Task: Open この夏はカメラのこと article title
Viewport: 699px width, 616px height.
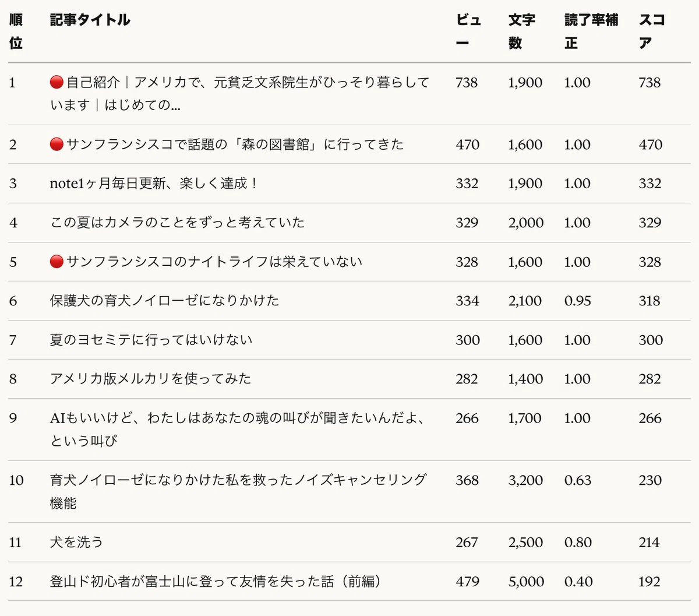Action: (x=177, y=223)
